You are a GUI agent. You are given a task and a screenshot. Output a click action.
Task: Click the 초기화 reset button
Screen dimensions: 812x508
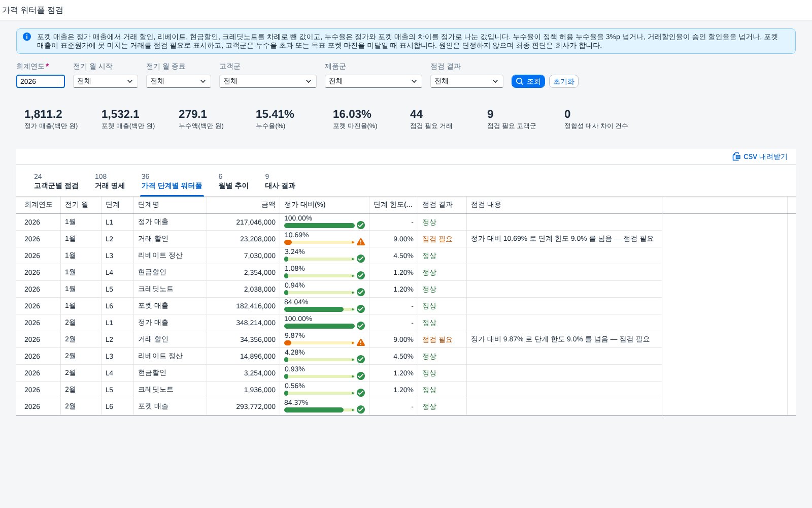pos(564,81)
